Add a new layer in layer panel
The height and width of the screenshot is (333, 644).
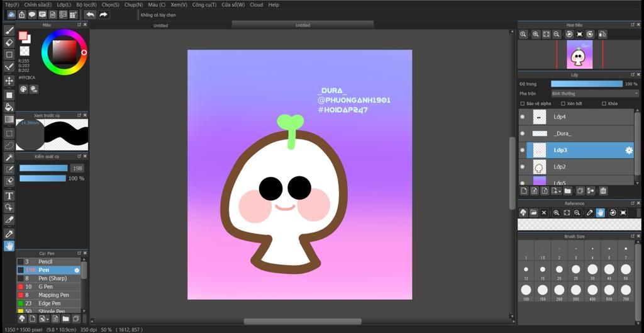[x=524, y=191]
